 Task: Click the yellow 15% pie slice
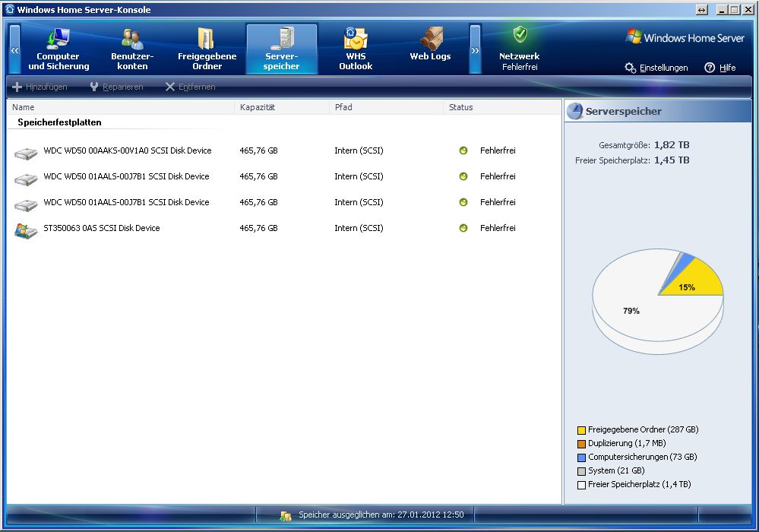coord(694,281)
